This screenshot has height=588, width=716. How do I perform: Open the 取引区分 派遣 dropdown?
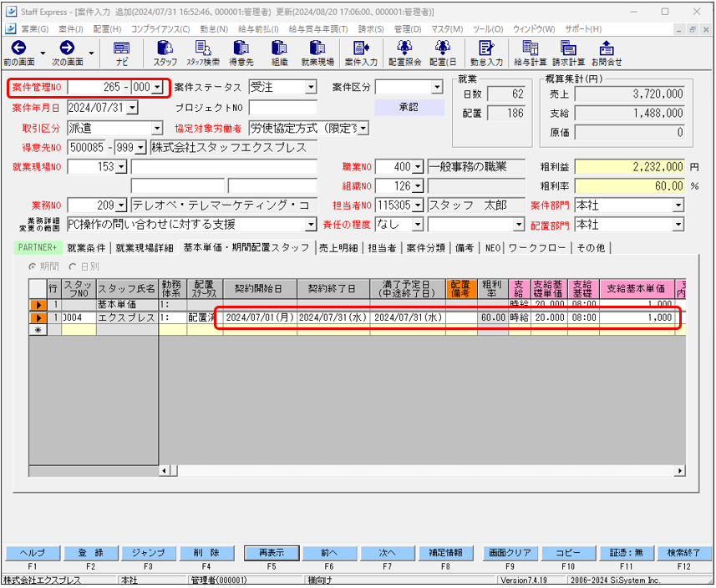pyautogui.click(x=157, y=129)
